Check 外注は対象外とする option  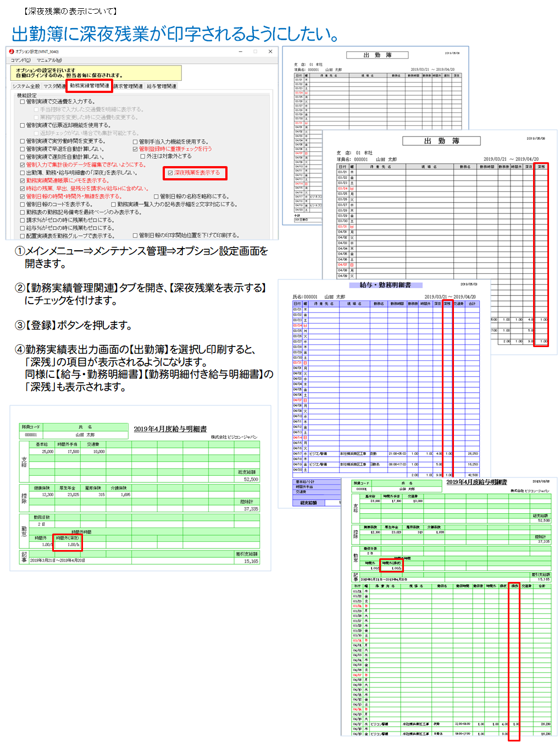tap(143, 156)
